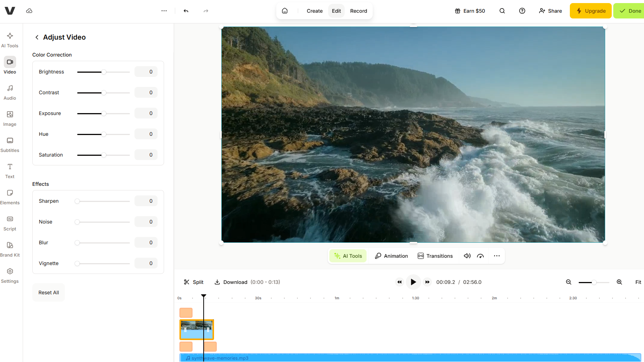
Task: Switch to the Edit tab
Action: (337, 11)
